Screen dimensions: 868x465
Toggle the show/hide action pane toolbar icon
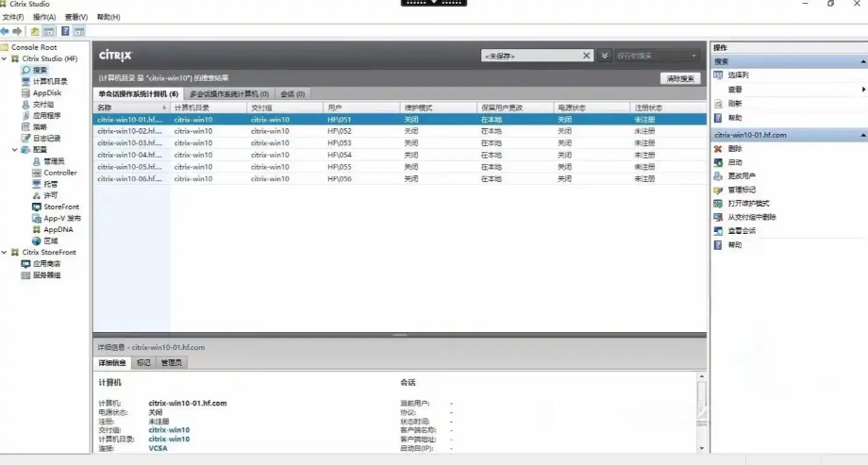pos(79,31)
